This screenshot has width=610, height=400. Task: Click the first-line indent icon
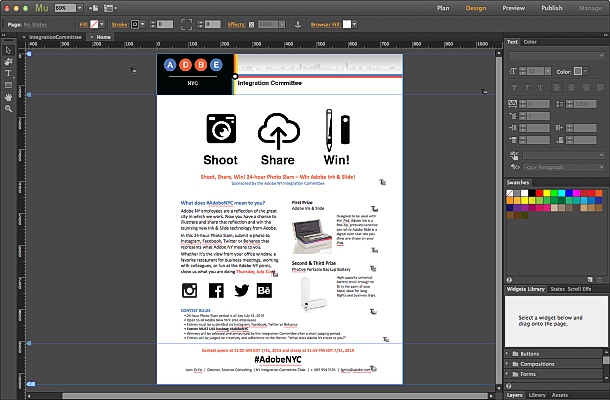513,116
